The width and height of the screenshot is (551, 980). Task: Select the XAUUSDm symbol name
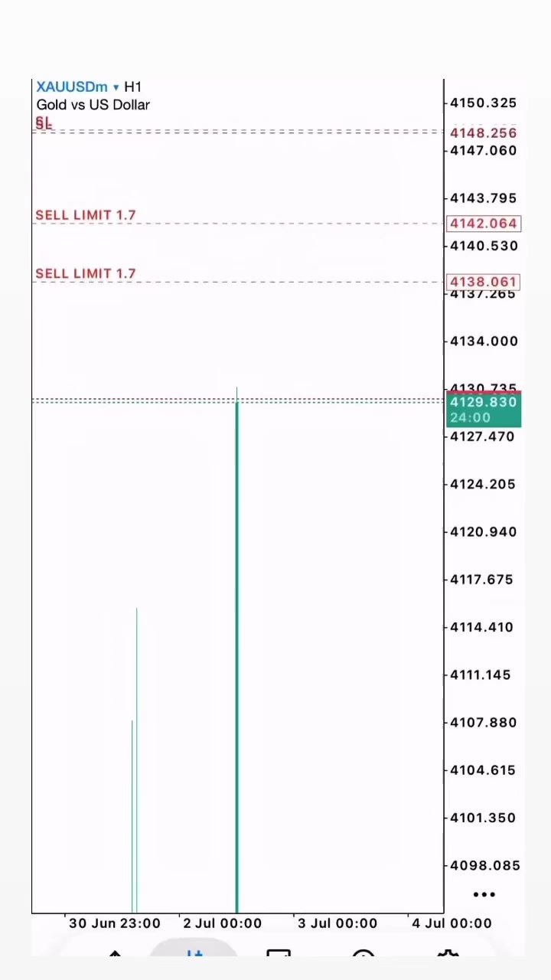(72, 87)
